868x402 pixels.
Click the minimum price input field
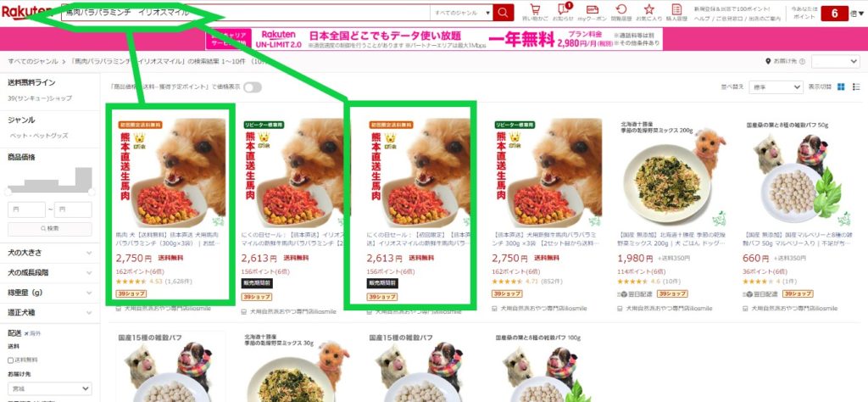[x=26, y=209]
